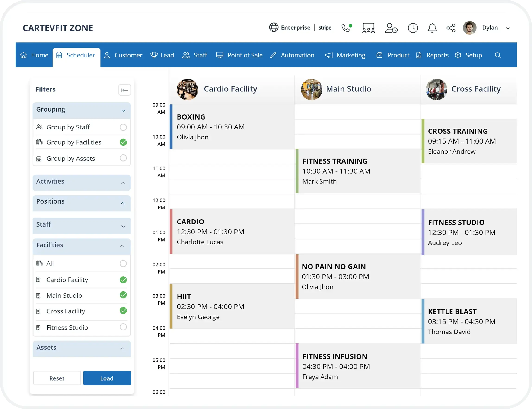The width and height of the screenshot is (532, 409).
Task: Select Group by Assets radio option
Action: [123, 158]
